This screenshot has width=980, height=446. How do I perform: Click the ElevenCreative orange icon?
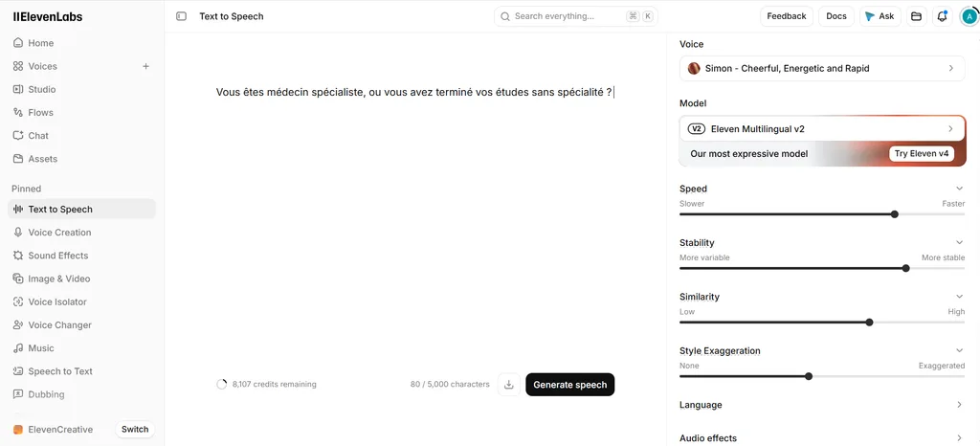[x=18, y=429]
